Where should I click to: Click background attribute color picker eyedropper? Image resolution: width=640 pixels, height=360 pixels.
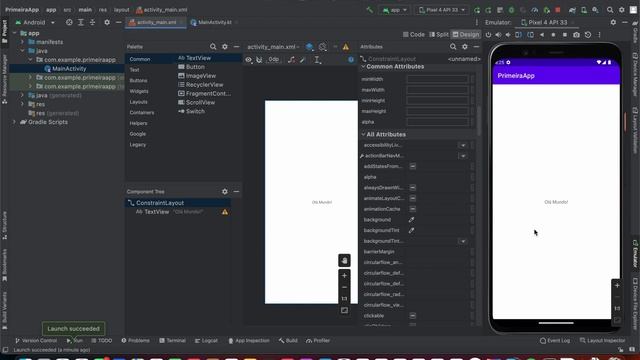tap(411, 220)
